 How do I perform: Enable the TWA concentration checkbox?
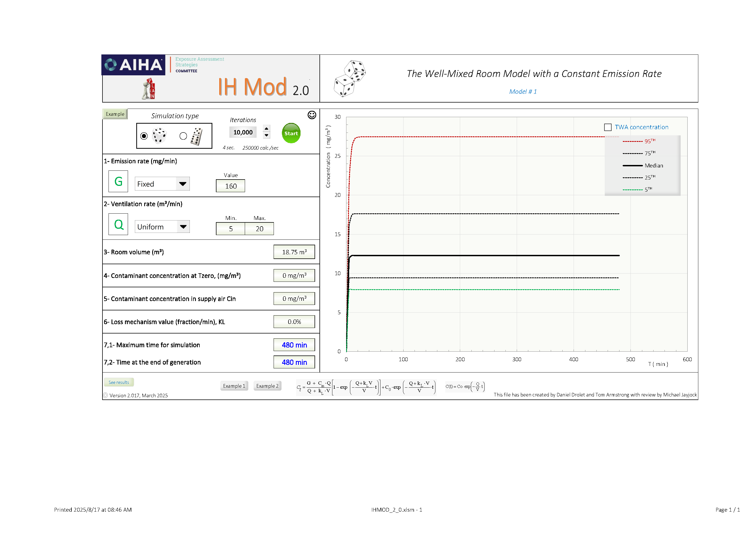[607, 127]
